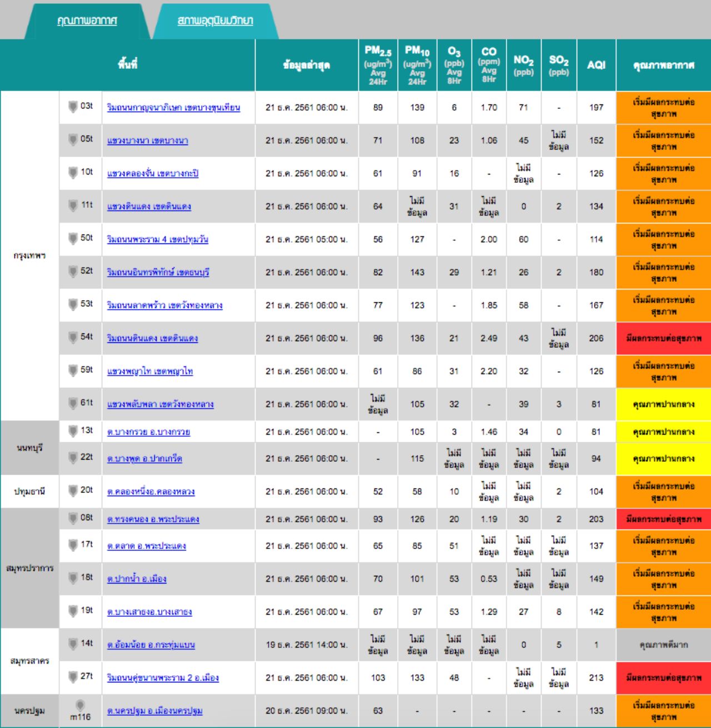
Task: Open the ต.บางกรวย อ.บางกรวย station link
Action: tap(148, 432)
